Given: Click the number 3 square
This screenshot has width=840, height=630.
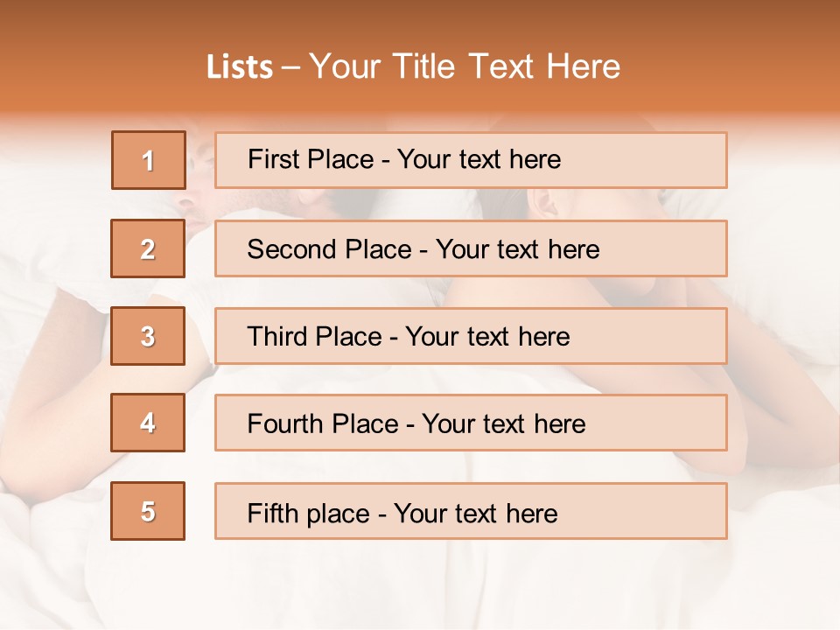Looking at the screenshot, I should pyautogui.click(x=148, y=336).
